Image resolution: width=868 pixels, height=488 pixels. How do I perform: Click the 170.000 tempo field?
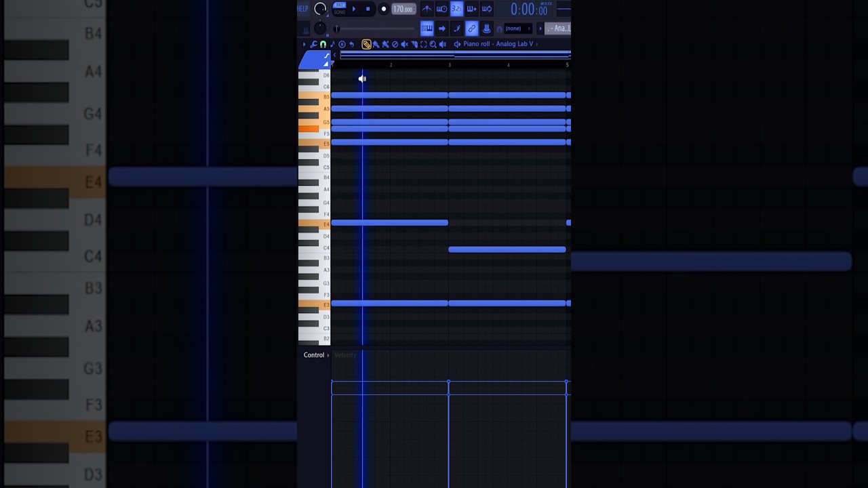[x=403, y=9]
